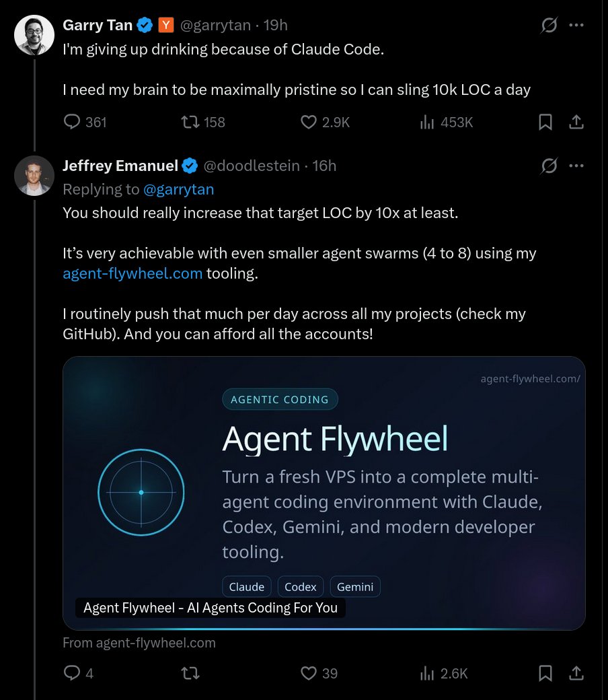Like Jeffrey Emanuel's reply
Image resolution: width=608 pixels, height=700 pixels.
coord(309,673)
